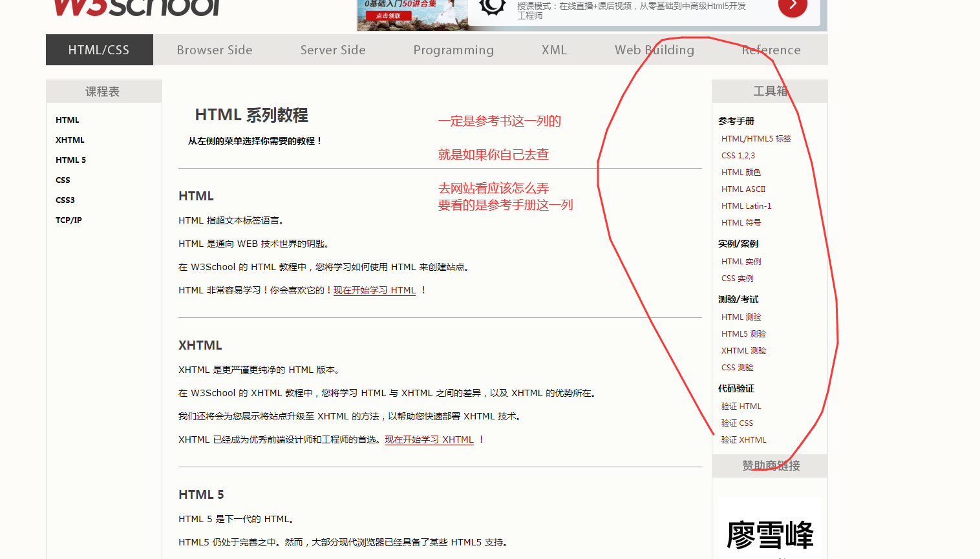This screenshot has width=980, height=559.
Task: Open the HTML ASCII reference
Action: (743, 189)
